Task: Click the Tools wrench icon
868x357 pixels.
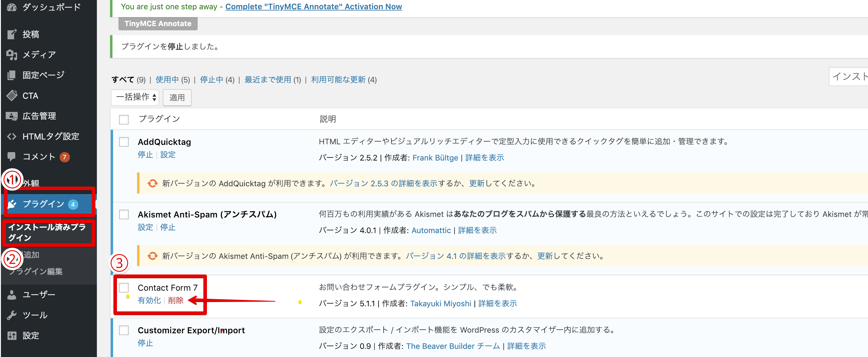Action: (12, 315)
